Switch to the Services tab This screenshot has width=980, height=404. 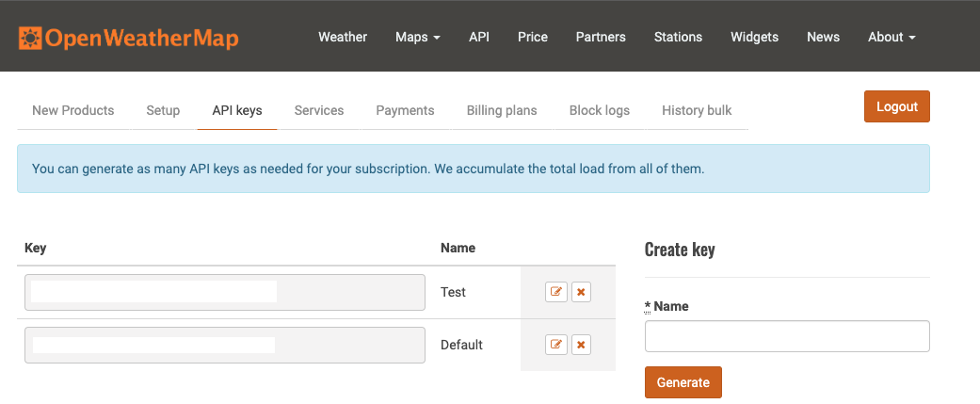[319, 111]
